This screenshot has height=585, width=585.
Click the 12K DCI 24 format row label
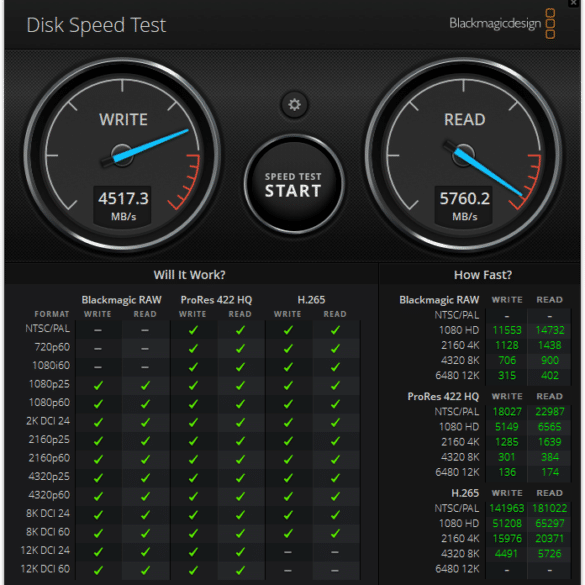tap(45, 550)
